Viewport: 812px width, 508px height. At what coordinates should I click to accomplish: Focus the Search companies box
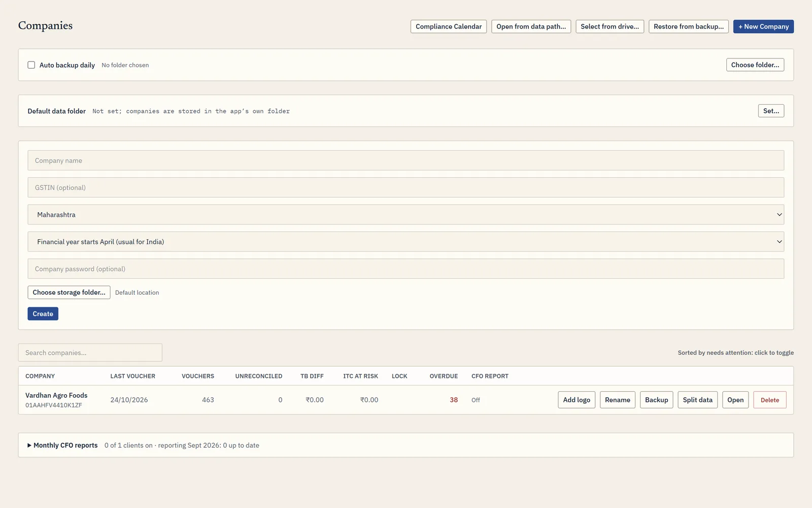[90, 353]
